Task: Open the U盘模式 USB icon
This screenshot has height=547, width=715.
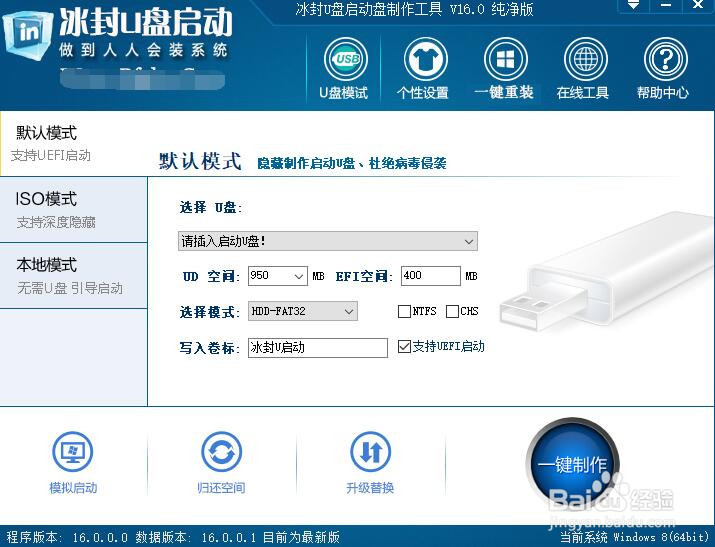Action: tap(346, 59)
